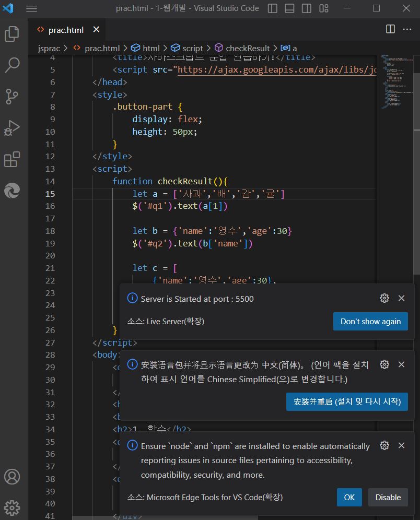Close the prac.html tab

point(96,30)
